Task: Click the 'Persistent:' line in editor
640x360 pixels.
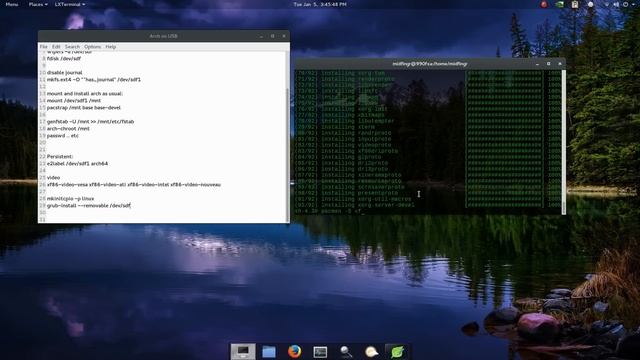Action: pyautogui.click(x=60, y=156)
